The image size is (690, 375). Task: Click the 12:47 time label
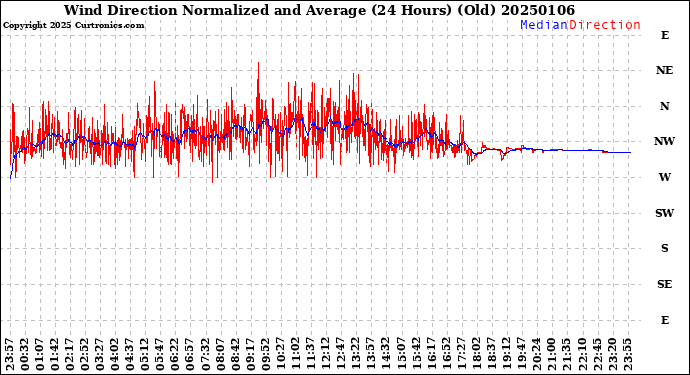pos(341,355)
